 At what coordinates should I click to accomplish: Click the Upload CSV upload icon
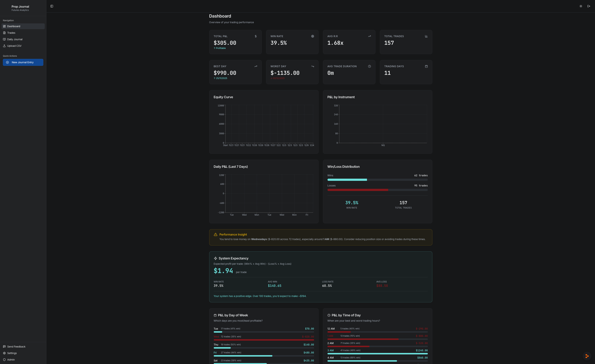[x=4, y=46]
